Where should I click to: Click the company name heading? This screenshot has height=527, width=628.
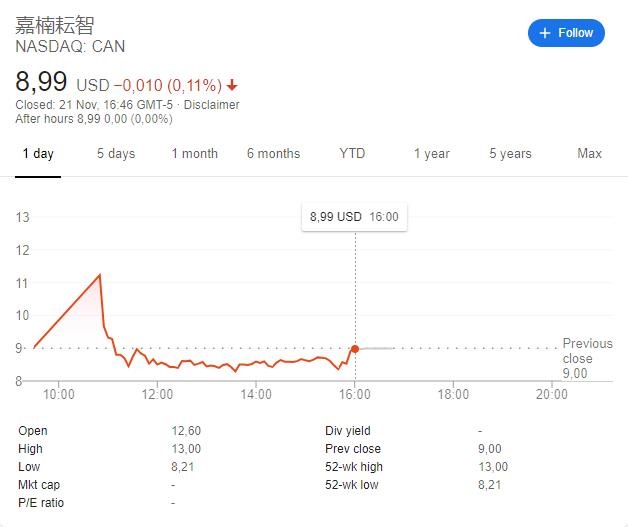click(55, 24)
